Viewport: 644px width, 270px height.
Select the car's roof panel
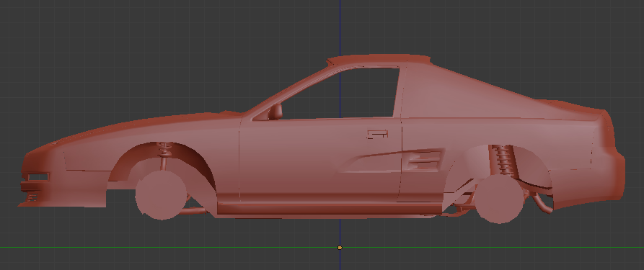click(x=378, y=60)
